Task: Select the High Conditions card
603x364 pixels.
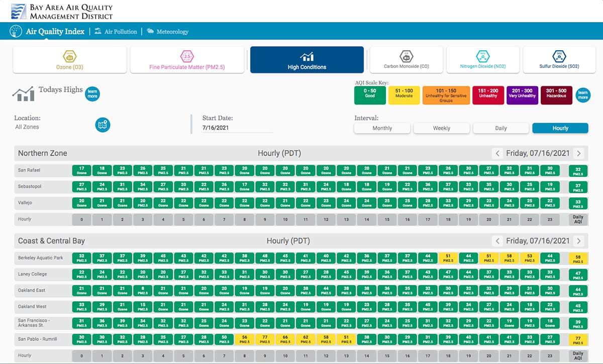Action: tap(307, 60)
